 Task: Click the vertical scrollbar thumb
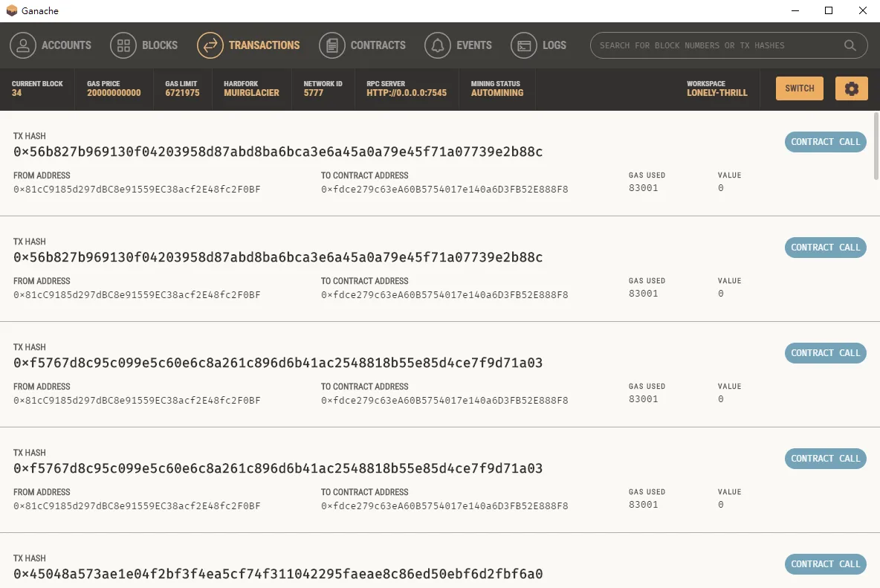click(x=876, y=146)
